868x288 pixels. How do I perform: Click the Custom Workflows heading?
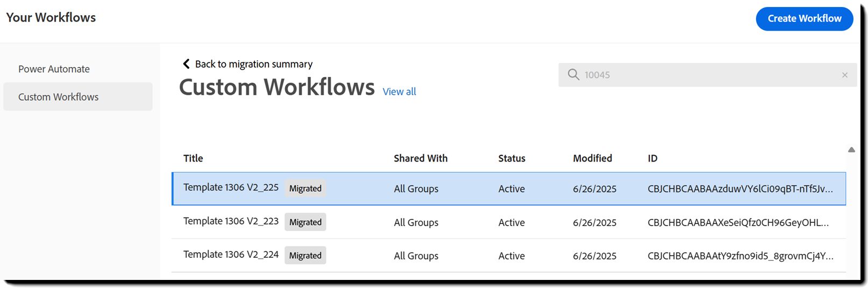276,87
